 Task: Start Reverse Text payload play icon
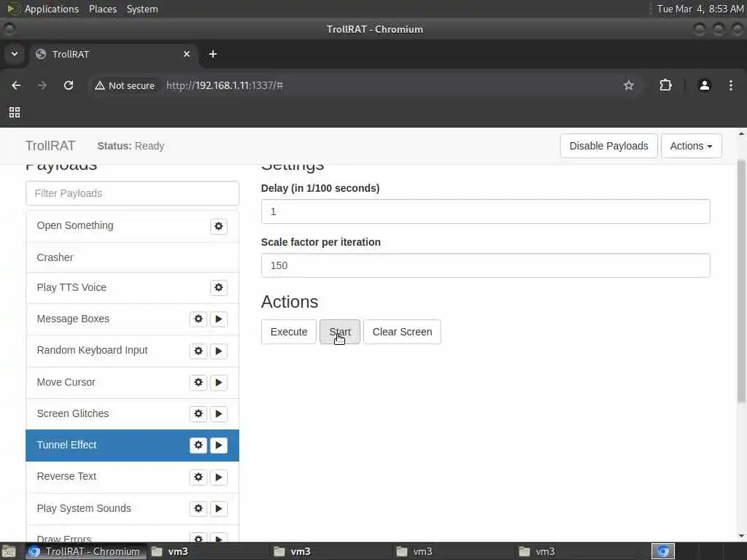(x=219, y=477)
